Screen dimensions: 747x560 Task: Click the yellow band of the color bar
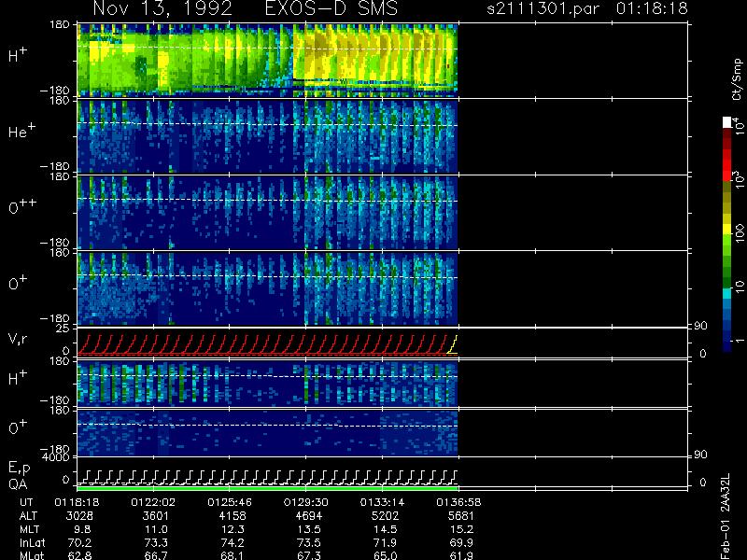727,228
